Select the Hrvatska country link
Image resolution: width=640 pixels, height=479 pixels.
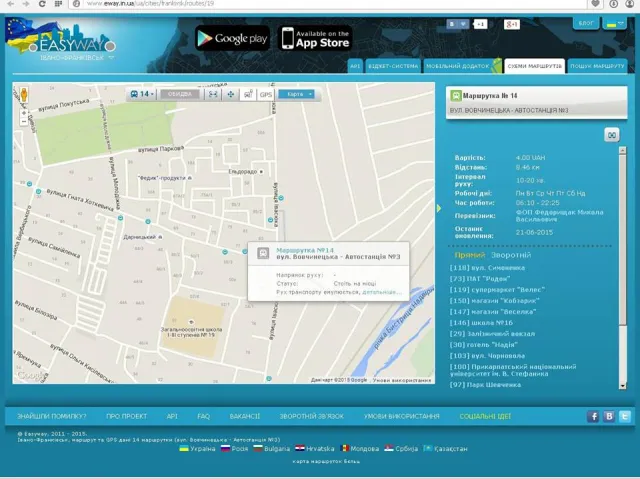315,449
